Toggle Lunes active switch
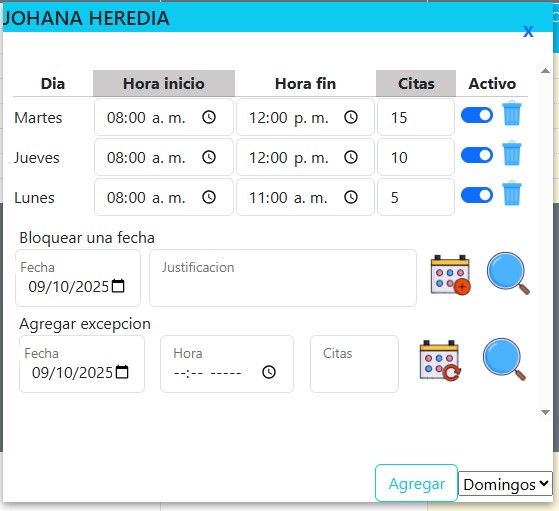 point(477,195)
